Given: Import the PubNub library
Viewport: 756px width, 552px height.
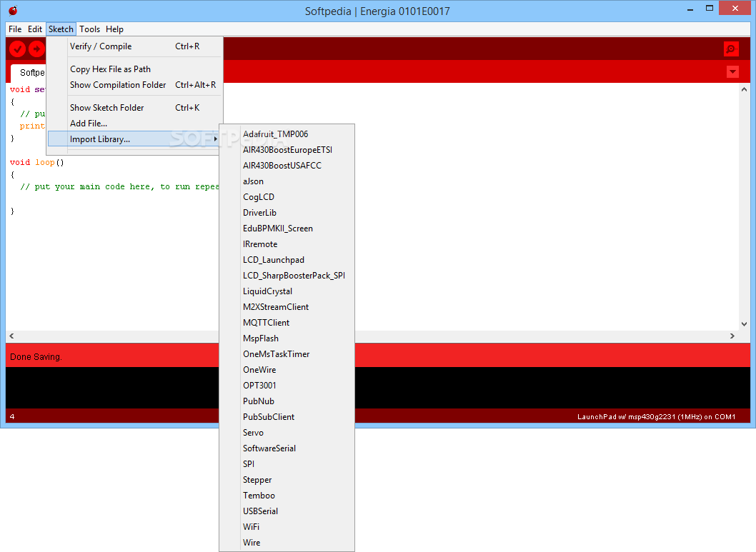Looking at the screenshot, I should (x=287, y=401).
